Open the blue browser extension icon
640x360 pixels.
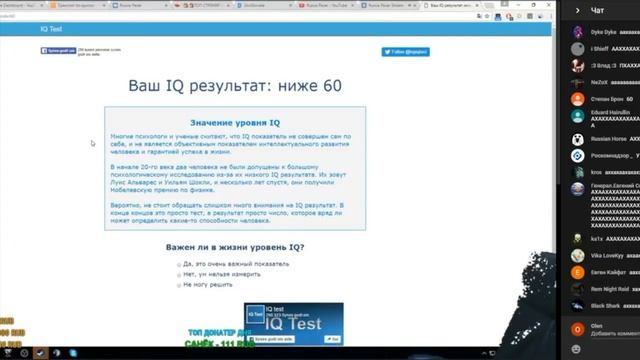498,17
